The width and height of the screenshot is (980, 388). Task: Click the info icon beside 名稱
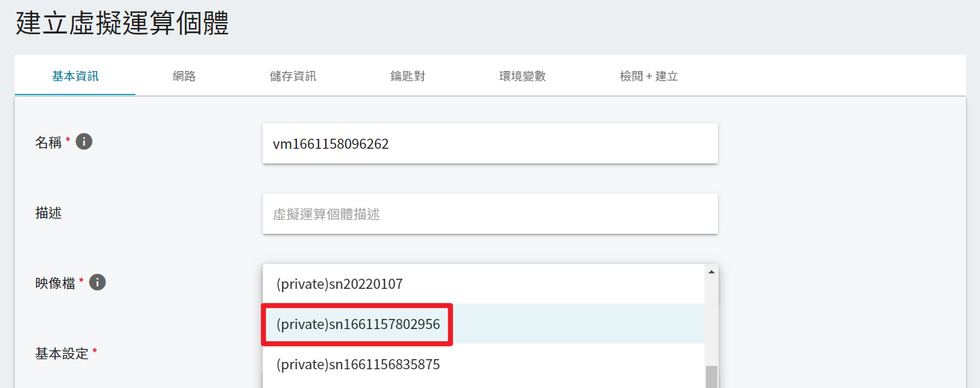coord(84,141)
